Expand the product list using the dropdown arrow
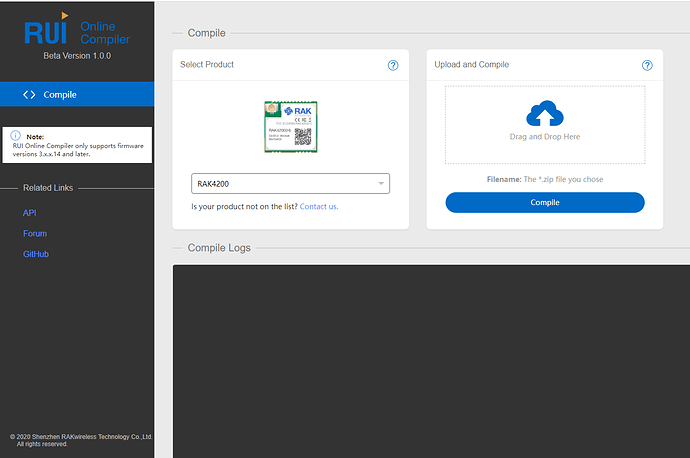 [381, 183]
